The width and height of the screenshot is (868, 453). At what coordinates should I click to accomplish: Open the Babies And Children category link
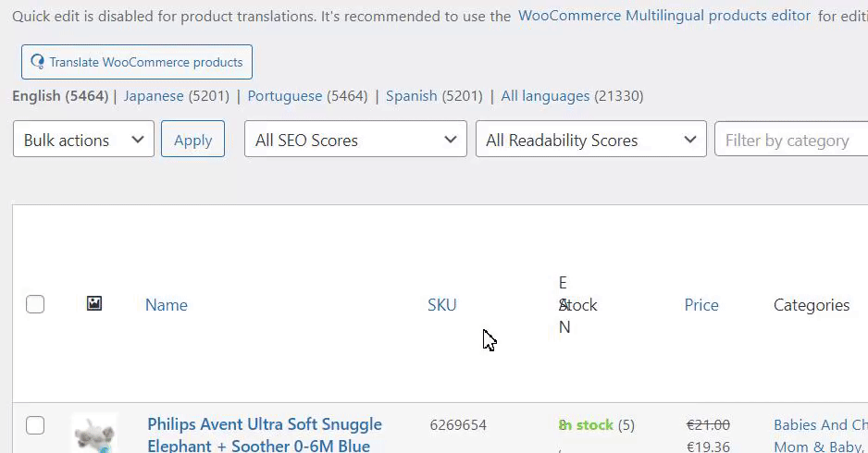click(x=820, y=425)
